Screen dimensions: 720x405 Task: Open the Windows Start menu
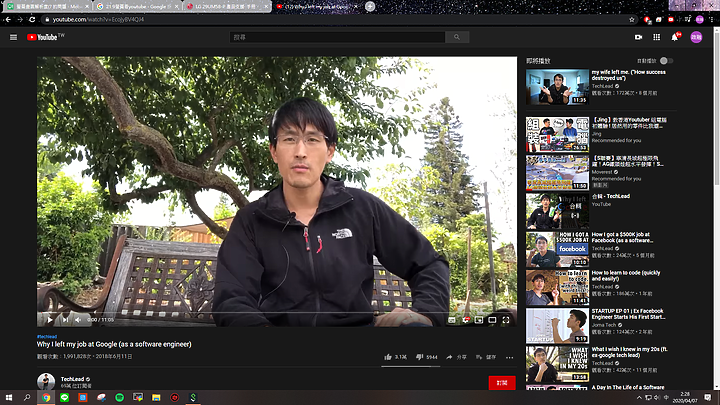pos(9,398)
